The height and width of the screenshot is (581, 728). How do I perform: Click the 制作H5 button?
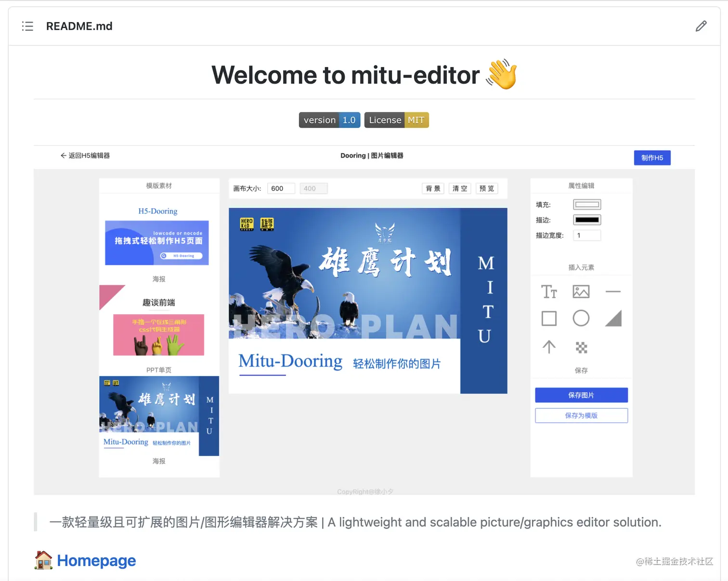tap(652, 158)
